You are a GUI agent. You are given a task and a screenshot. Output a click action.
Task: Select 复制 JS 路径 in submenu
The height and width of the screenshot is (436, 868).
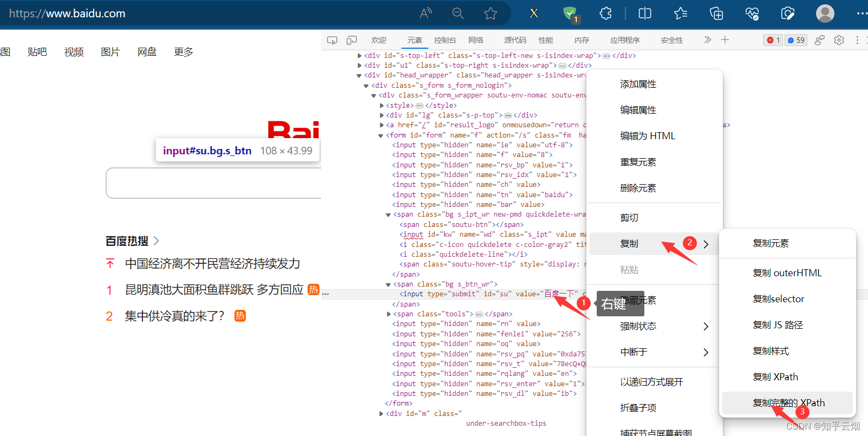[787, 325]
